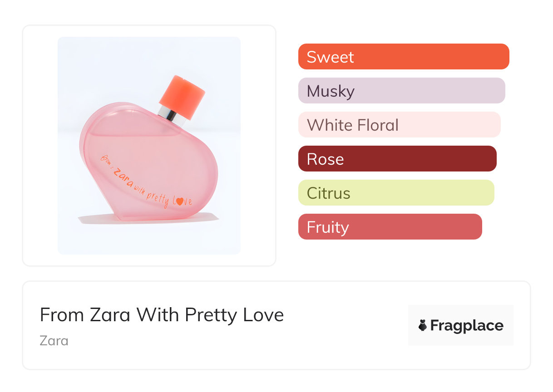Select the yellow-green Citrus accord bar
Viewport: 553px width, 392px height.
pos(396,193)
